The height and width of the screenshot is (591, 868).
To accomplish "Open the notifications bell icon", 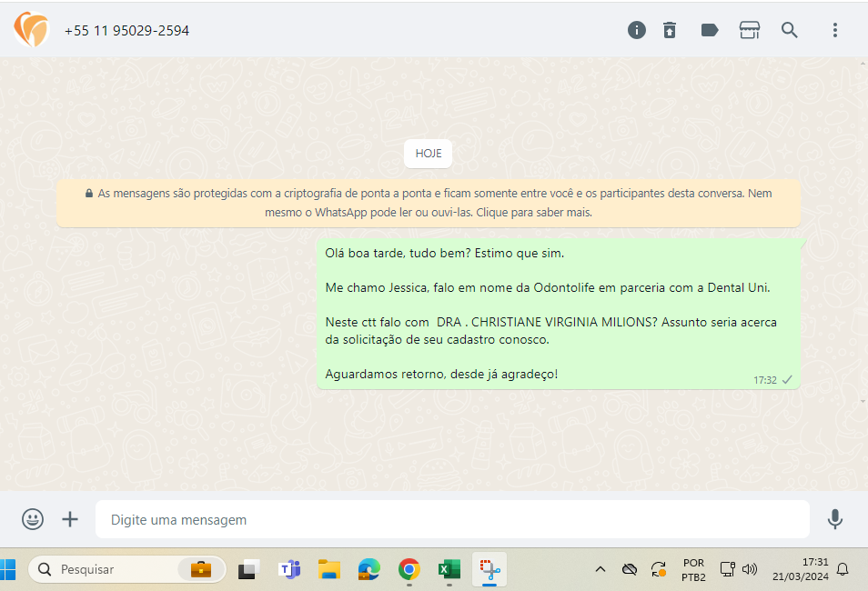I will tap(843, 569).
